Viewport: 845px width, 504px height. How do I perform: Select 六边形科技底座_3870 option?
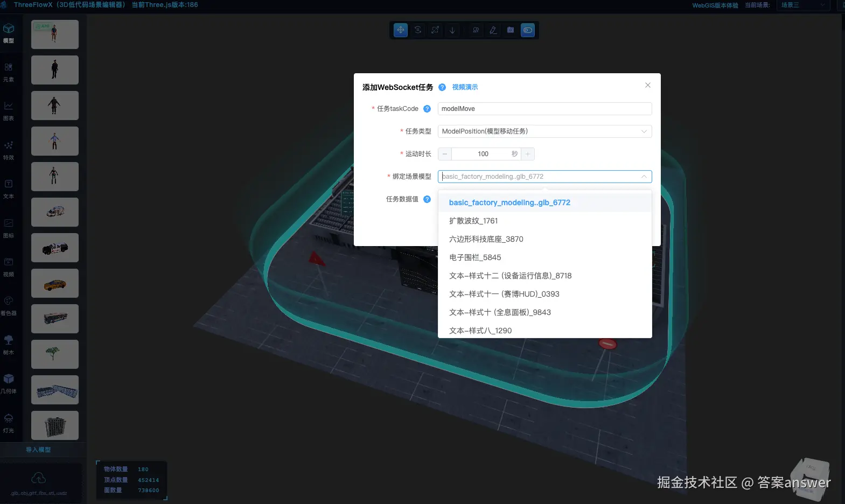[545, 239]
